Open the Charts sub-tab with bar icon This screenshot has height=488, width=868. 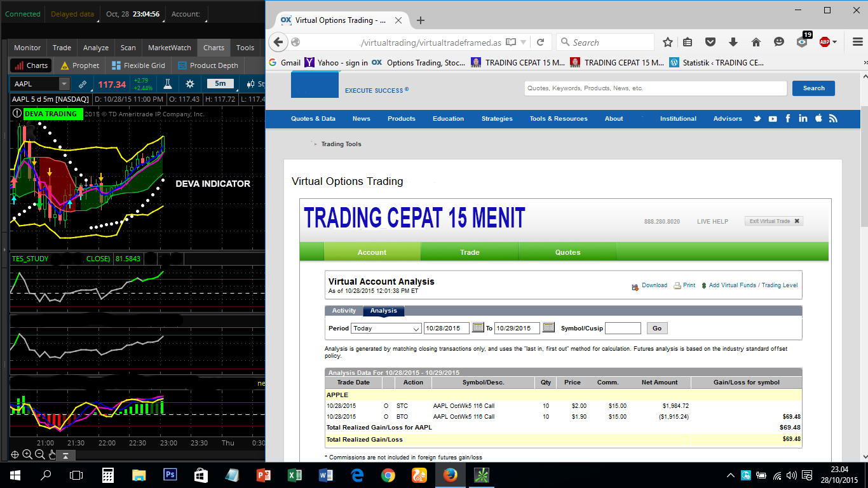coord(30,65)
